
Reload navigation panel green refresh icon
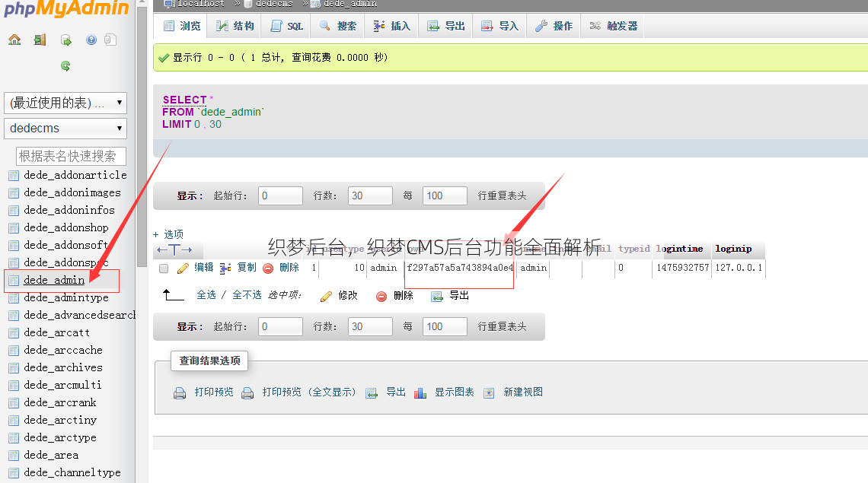65,66
